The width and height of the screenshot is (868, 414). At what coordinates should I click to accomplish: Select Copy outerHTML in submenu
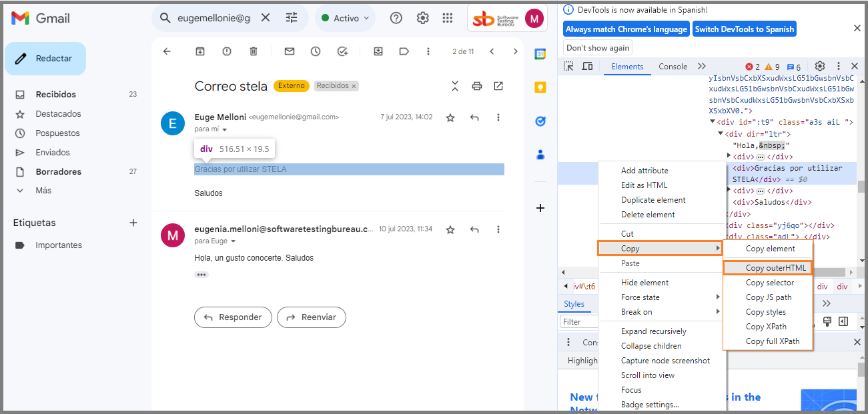pos(767,268)
